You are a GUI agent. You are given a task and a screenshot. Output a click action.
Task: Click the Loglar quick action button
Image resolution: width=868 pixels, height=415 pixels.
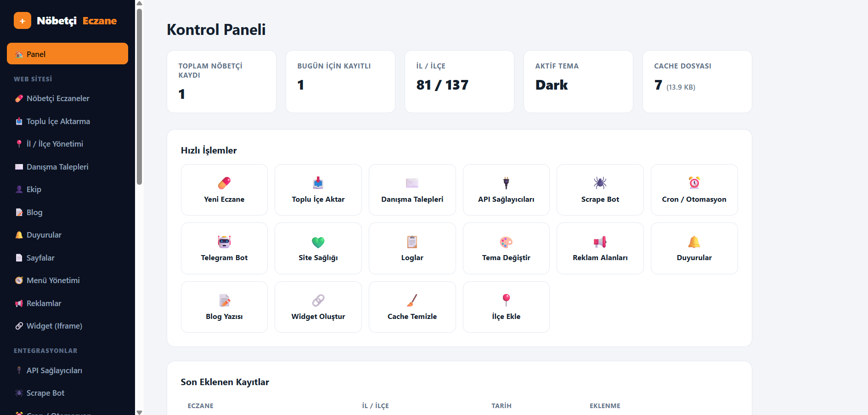412,248
